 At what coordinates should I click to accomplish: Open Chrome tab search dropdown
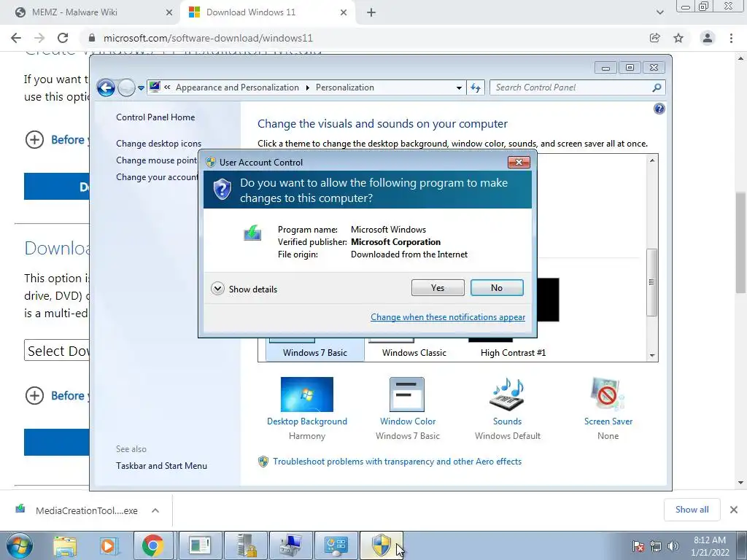pos(659,12)
